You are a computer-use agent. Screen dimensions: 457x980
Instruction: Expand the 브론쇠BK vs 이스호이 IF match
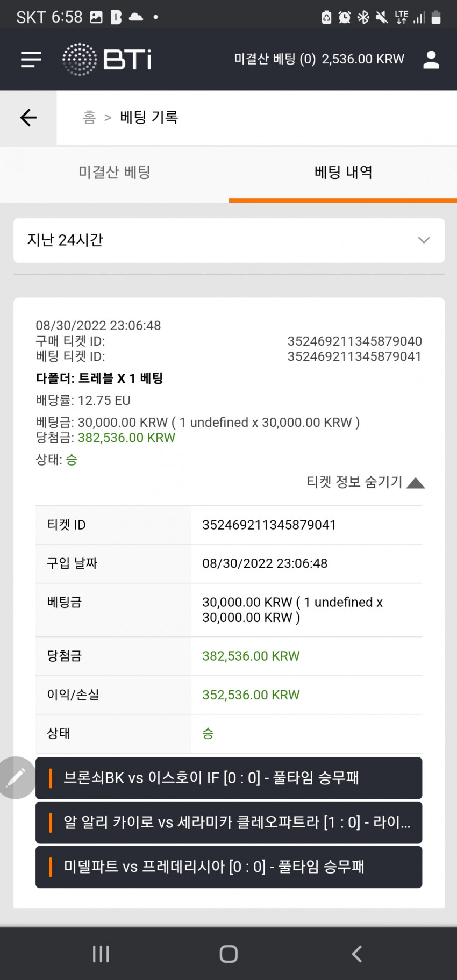[228, 778]
